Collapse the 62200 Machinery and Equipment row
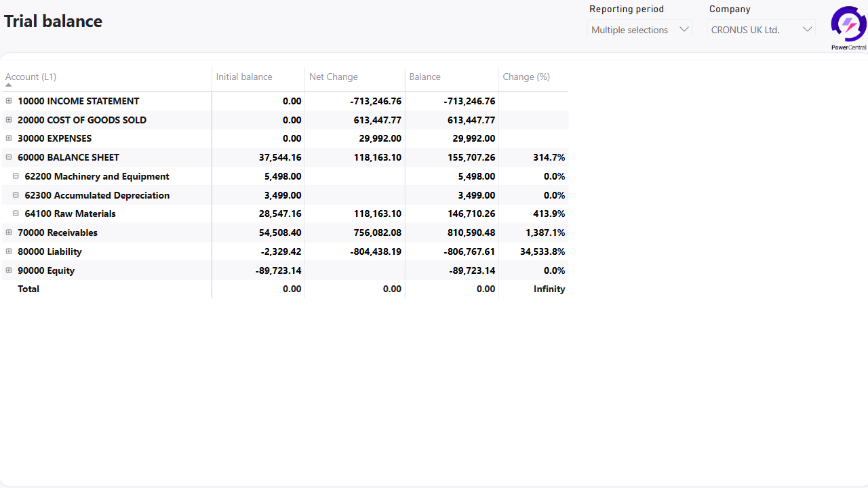Image resolution: width=868 pixels, height=488 pixels. [x=16, y=176]
